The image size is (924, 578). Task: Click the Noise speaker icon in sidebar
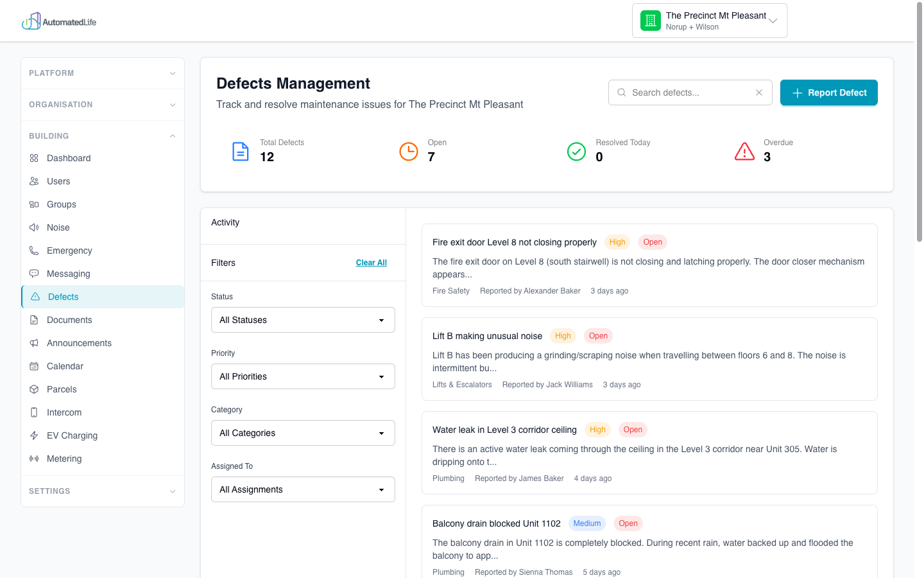click(x=34, y=227)
